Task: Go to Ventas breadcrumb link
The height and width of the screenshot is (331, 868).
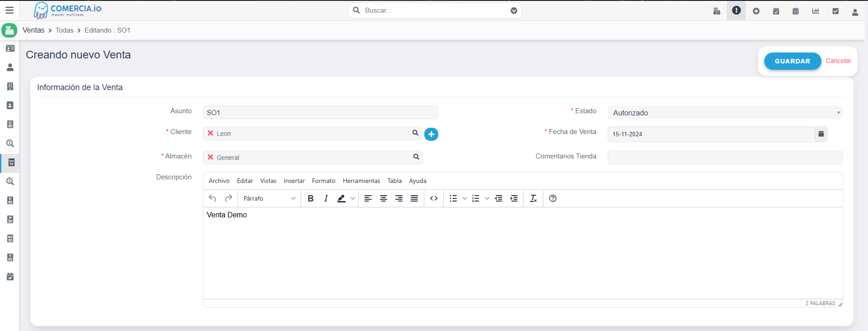Action: [x=34, y=30]
